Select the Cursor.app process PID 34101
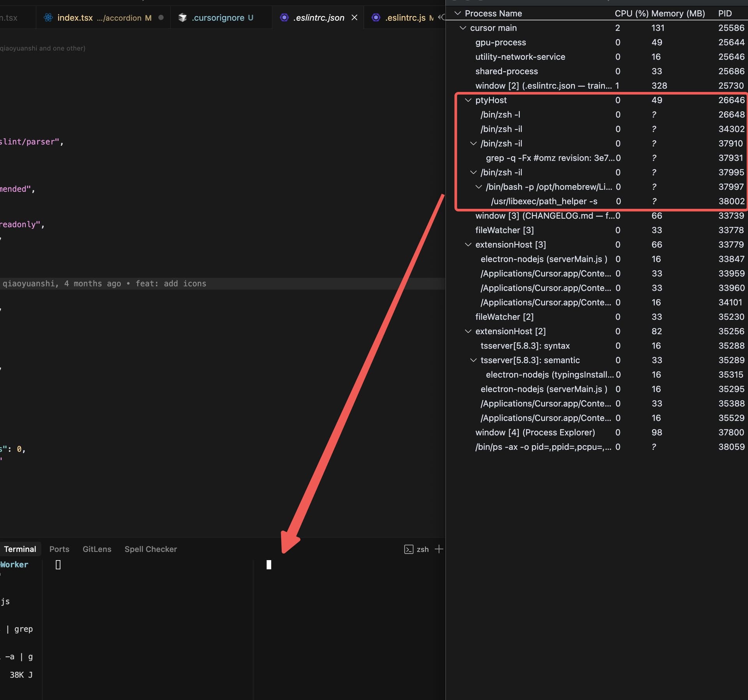Image resolution: width=748 pixels, height=700 pixels. click(x=597, y=302)
